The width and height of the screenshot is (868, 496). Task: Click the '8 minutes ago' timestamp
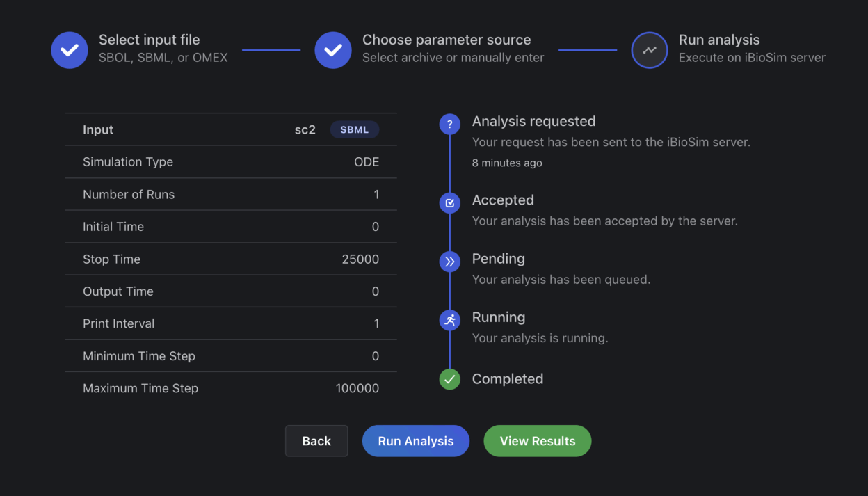(x=507, y=163)
